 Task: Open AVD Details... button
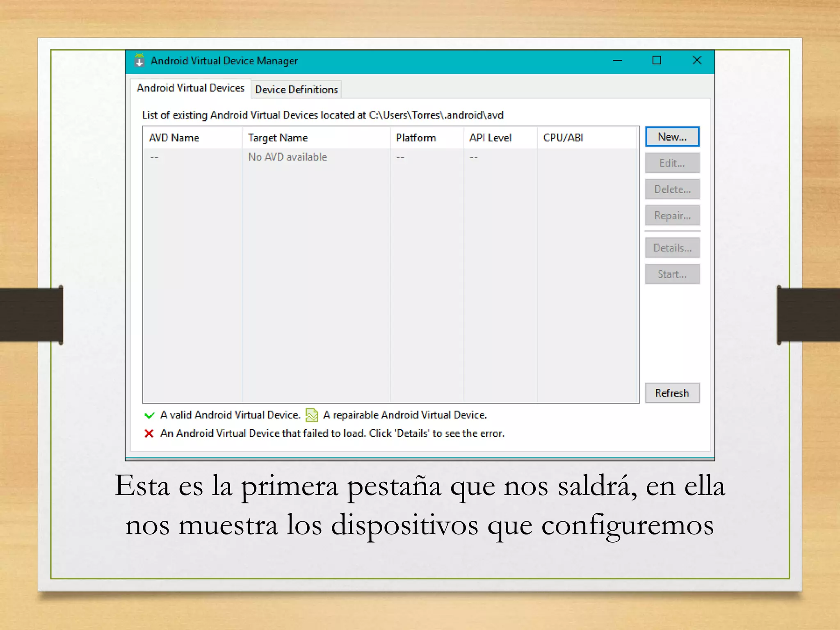click(672, 248)
